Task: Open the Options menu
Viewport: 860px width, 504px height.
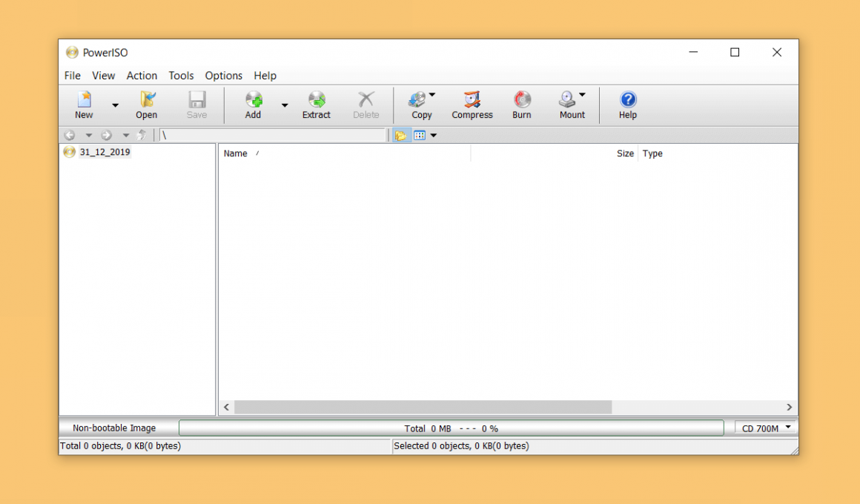Action: pyautogui.click(x=224, y=76)
